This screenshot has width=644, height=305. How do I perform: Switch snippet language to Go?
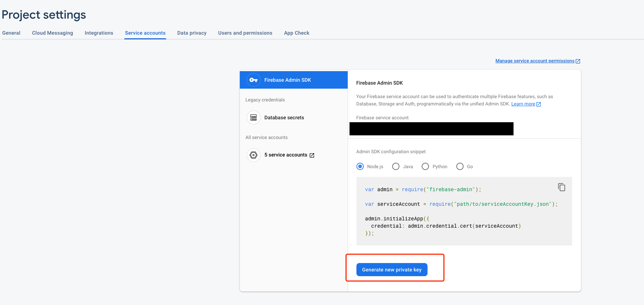[460, 166]
